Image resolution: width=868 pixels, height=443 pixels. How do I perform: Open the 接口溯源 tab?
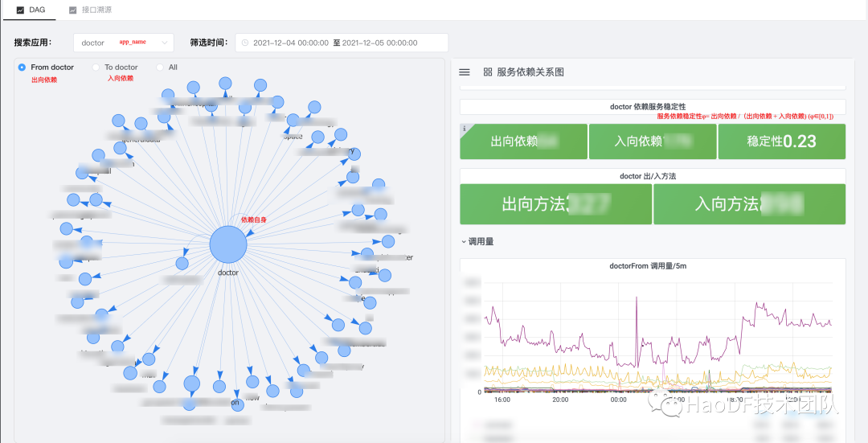(91, 10)
